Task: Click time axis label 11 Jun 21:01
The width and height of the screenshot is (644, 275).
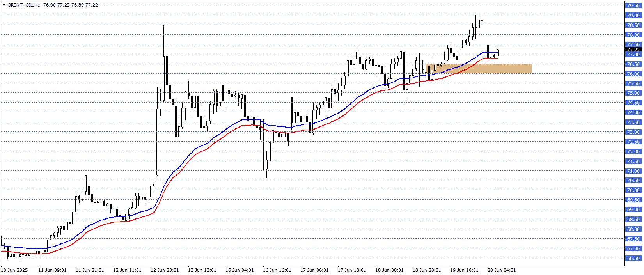Action: (x=90, y=270)
